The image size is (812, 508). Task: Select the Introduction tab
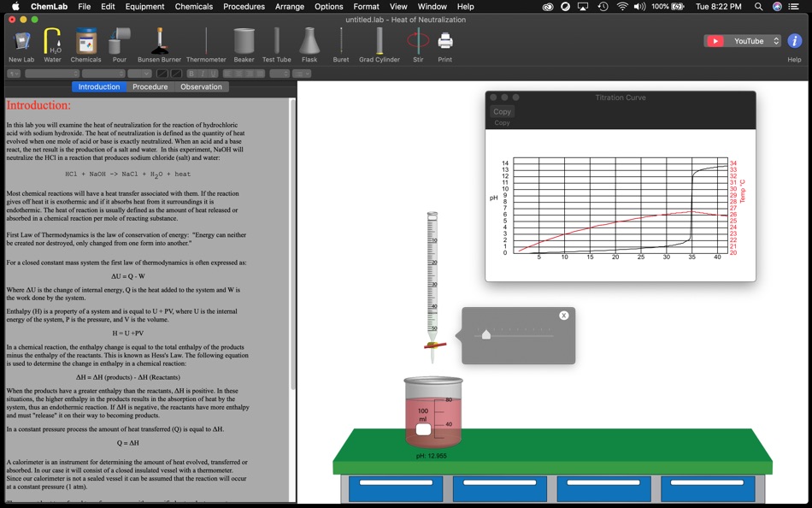(x=99, y=86)
